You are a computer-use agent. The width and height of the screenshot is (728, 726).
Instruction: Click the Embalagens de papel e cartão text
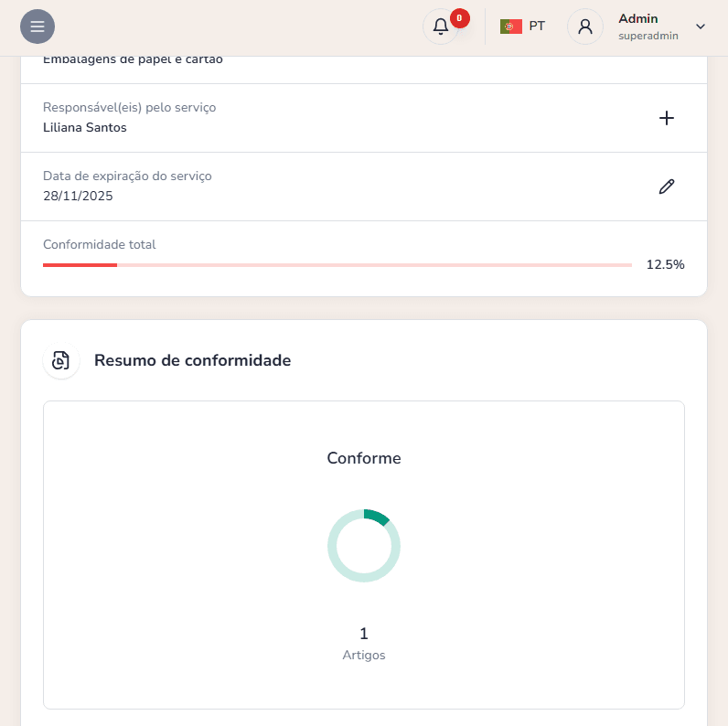click(x=133, y=60)
